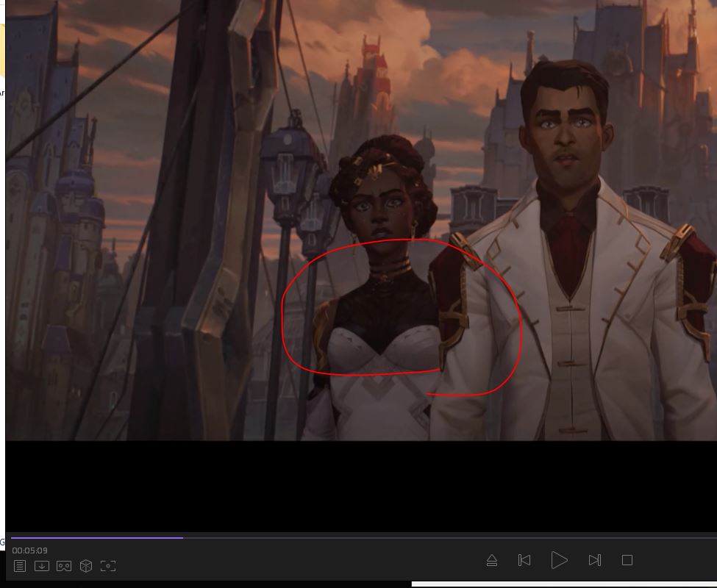This screenshot has width=717, height=588.
Task: Click the download video icon
Action: coord(42,566)
